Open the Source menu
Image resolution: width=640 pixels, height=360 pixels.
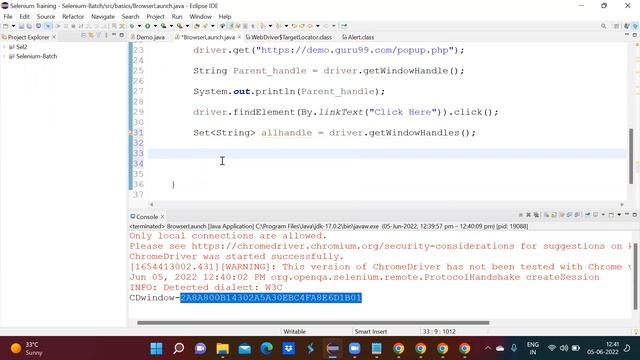pos(46,16)
